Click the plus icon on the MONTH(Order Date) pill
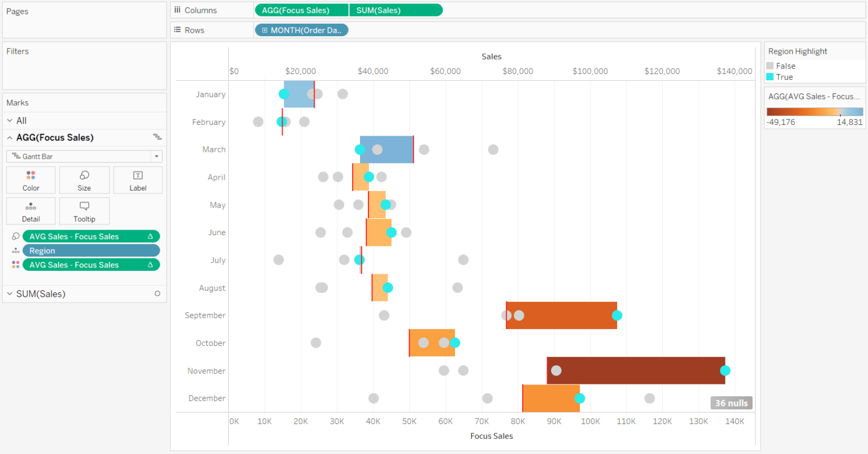868x454 pixels. click(266, 30)
